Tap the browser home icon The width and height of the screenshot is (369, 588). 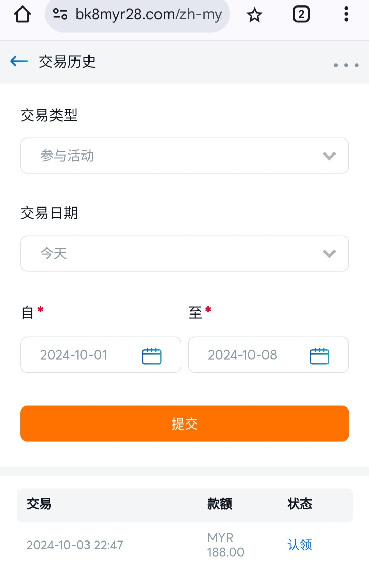[x=23, y=14]
